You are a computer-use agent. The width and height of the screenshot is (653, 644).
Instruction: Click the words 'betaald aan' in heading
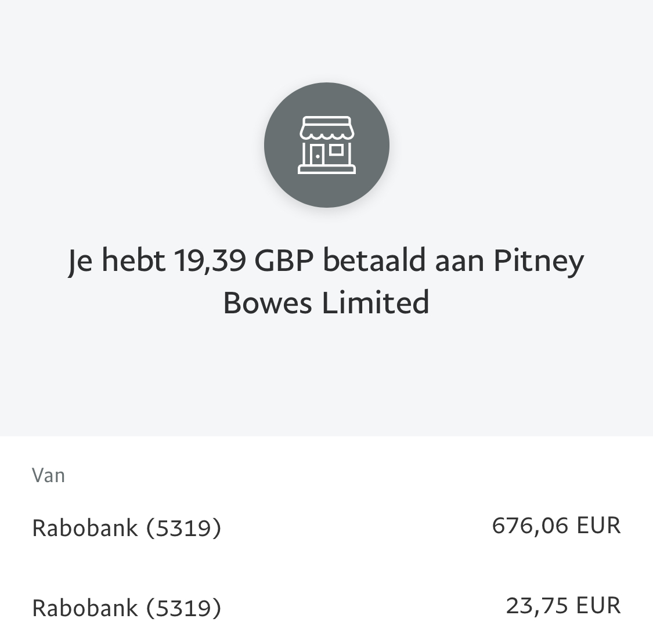click(403, 260)
